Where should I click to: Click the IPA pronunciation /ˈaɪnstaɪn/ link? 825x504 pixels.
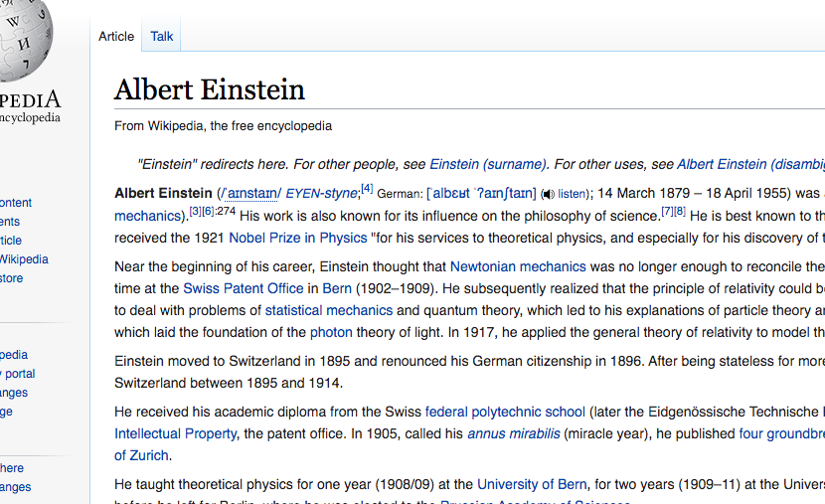click(251, 194)
